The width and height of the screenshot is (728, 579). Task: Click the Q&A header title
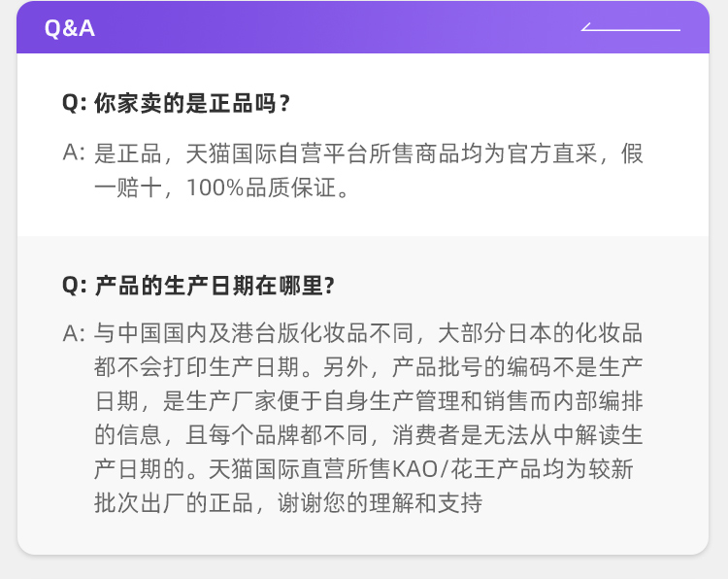click(70, 28)
